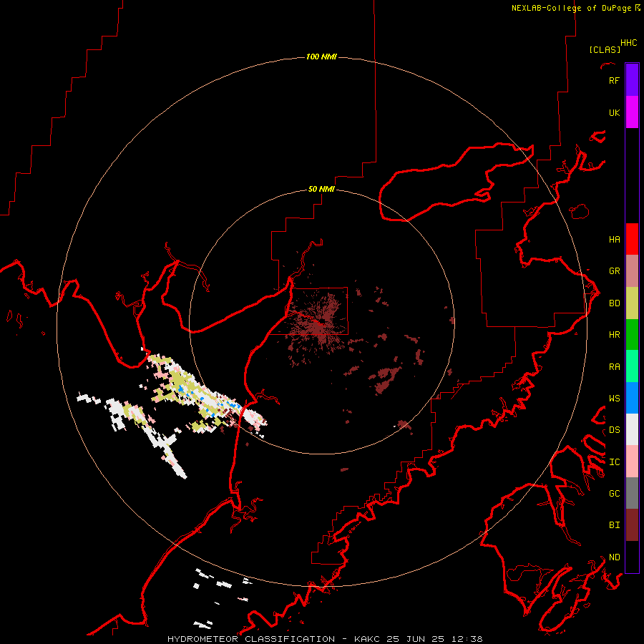Click the black ND legend swatch
The image size is (644, 644).
[632, 557]
